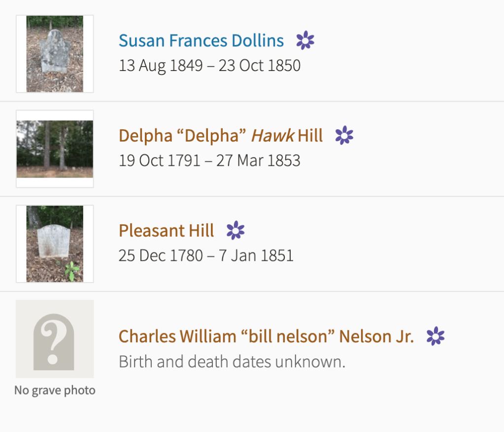The width and height of the screenshot is (504, 432).
Task: Click flower icon after Charles William Nelson Jr.
Action: 436,336
